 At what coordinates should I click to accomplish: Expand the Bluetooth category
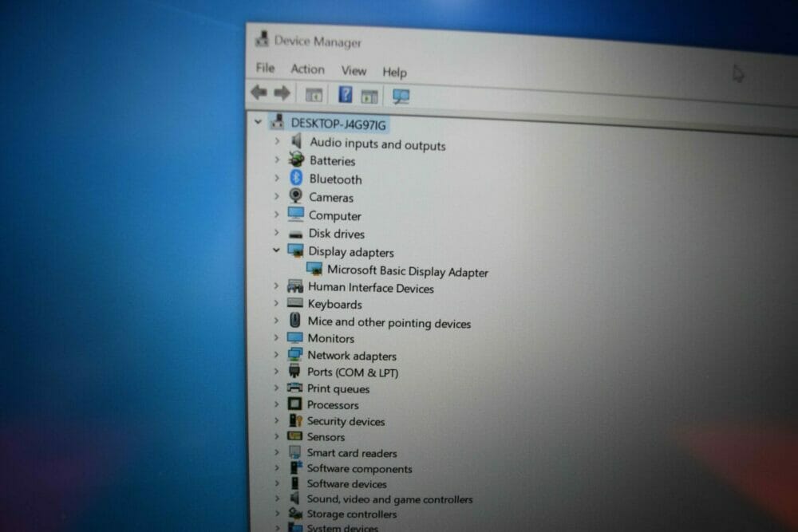(277, 178)
